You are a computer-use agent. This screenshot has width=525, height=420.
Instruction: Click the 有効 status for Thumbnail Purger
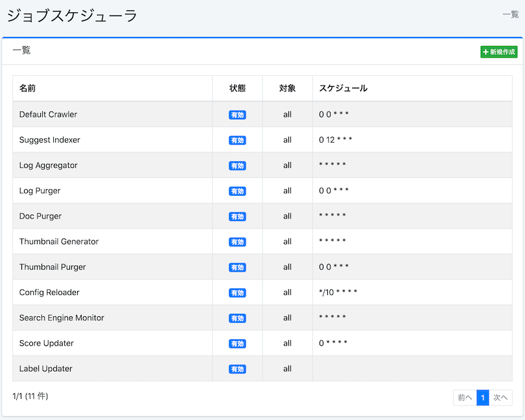pos(237,267)
